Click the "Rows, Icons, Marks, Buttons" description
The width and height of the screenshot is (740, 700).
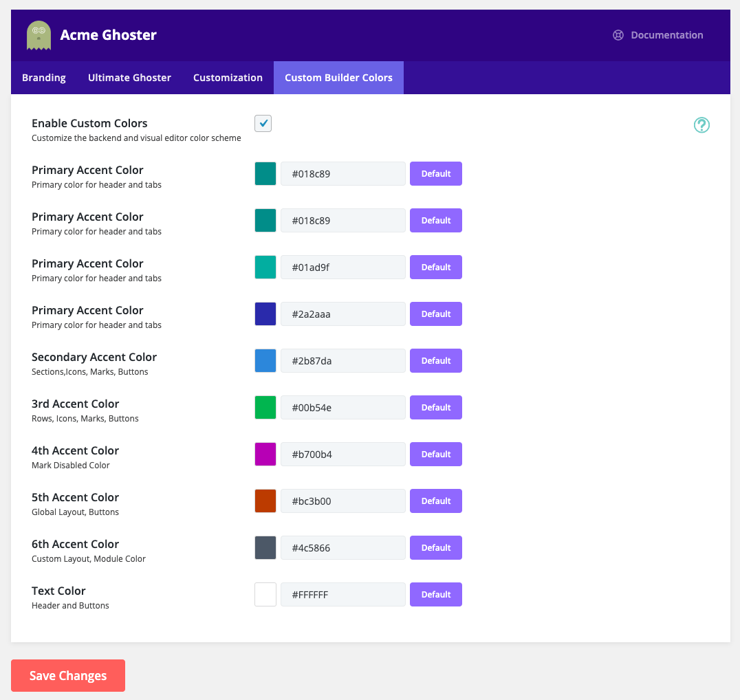click(85, 419)
